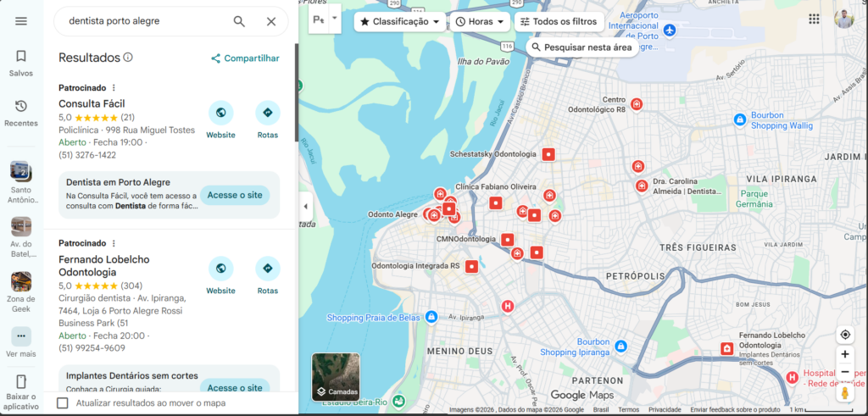Screen dimensions: 868x416
Task: Click the Street View pegman icon
Action: (x=845, y=393)
